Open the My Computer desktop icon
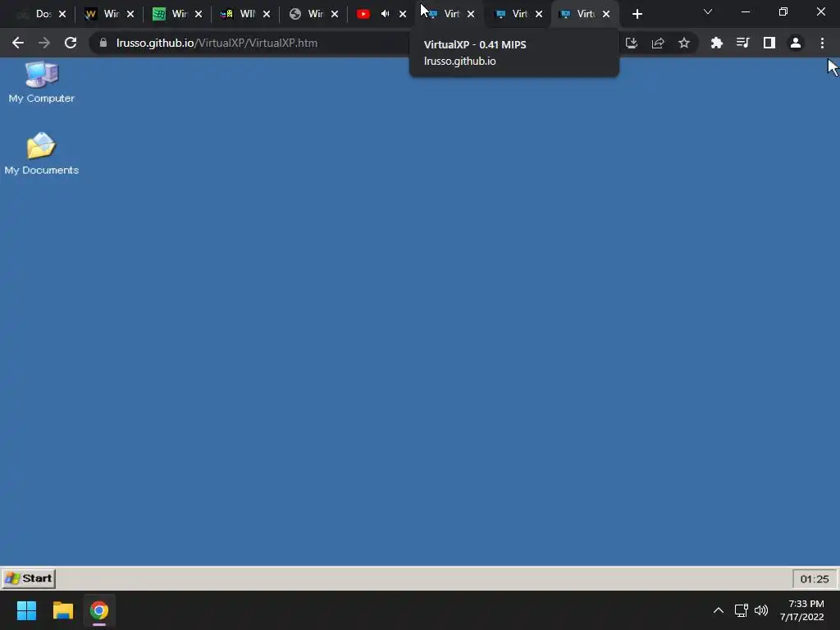Viewport: 840px width, 630px height. pos(41,82)
